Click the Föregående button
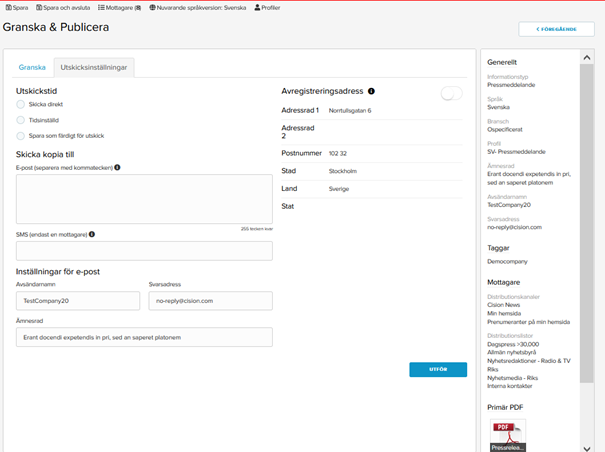605x452 pixels. coord(556,29)
